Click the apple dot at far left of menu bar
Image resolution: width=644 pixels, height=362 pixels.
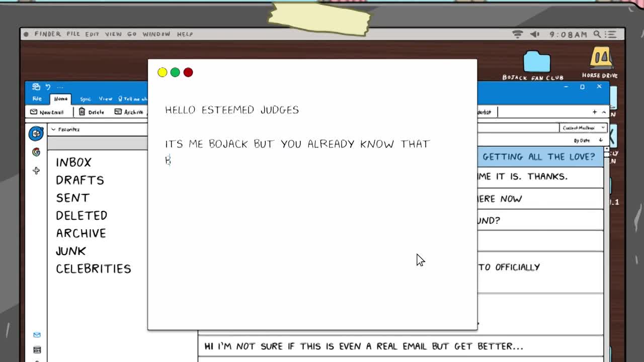pyautogui.click(x=26, y=34)
